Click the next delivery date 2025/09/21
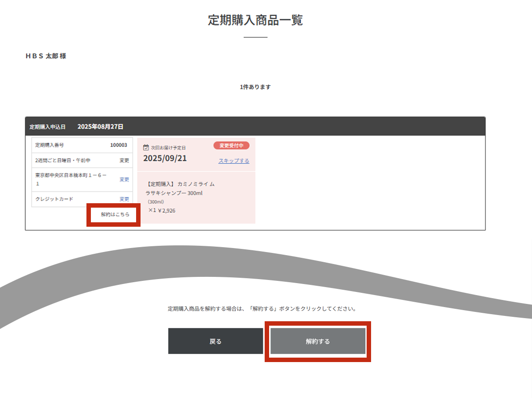The width and height of the screenshot is (532, 398). click(x=165, y=158)
